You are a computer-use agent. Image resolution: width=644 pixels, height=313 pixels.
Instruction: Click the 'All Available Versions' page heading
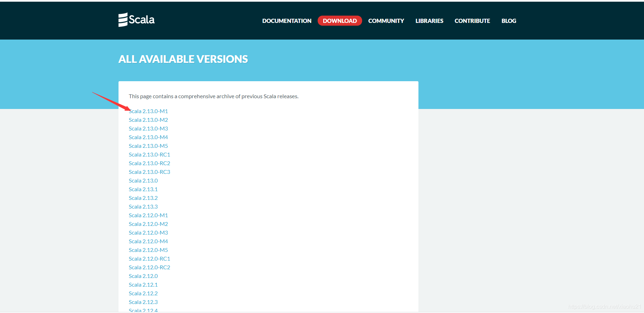[x=183, y=59]
